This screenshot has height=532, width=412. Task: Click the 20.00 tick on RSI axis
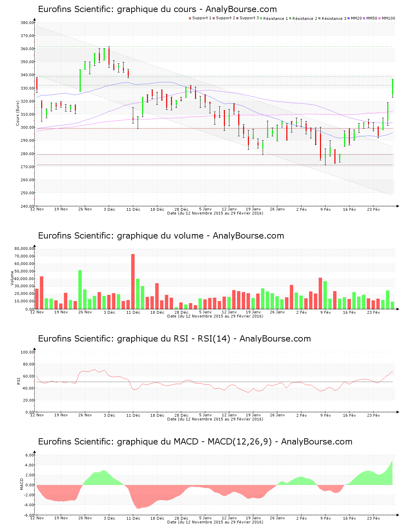click(x=28, y=400)
